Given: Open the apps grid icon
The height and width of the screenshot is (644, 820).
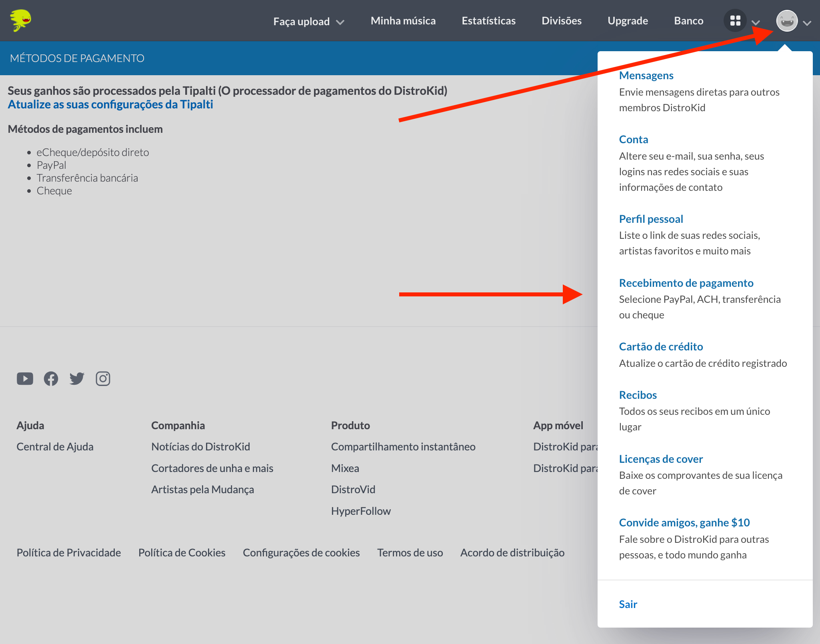Looking at the screenshot, I should point(735,21).
